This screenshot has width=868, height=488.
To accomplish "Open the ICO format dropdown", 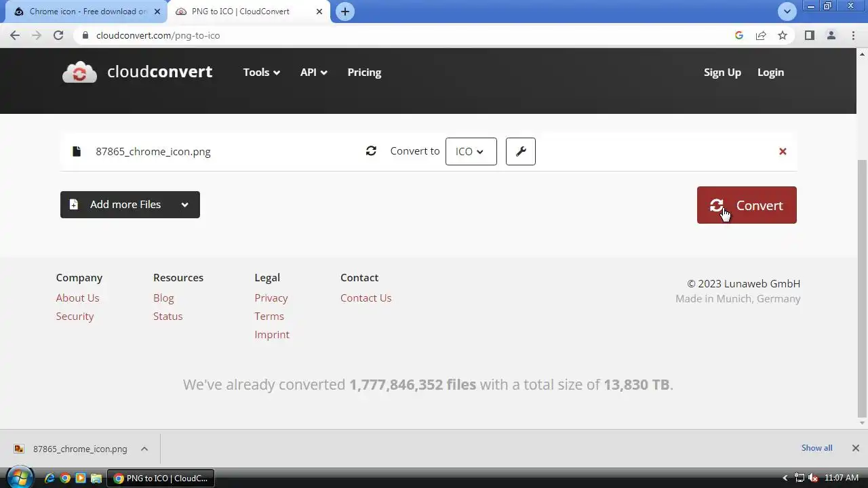I will [471, 151].
